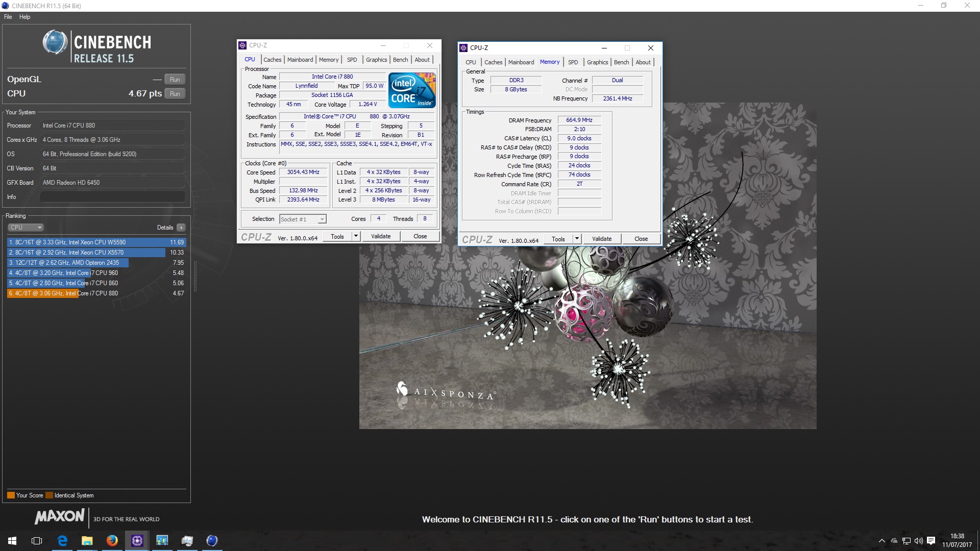Switch to Caches tab in left CPU-Z window

pyautogui.click(x=272, y=60)
